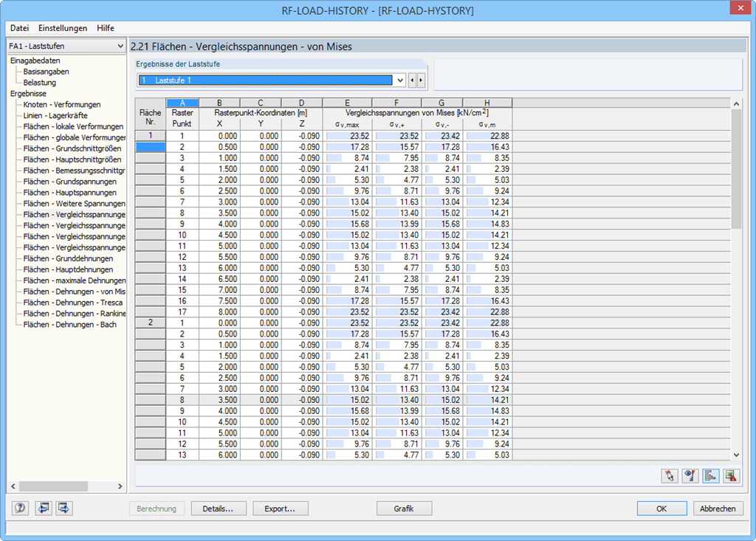756x541 pixels.
Task: Select Flächen - Grundspannungen item
Action: pos(70,182)
